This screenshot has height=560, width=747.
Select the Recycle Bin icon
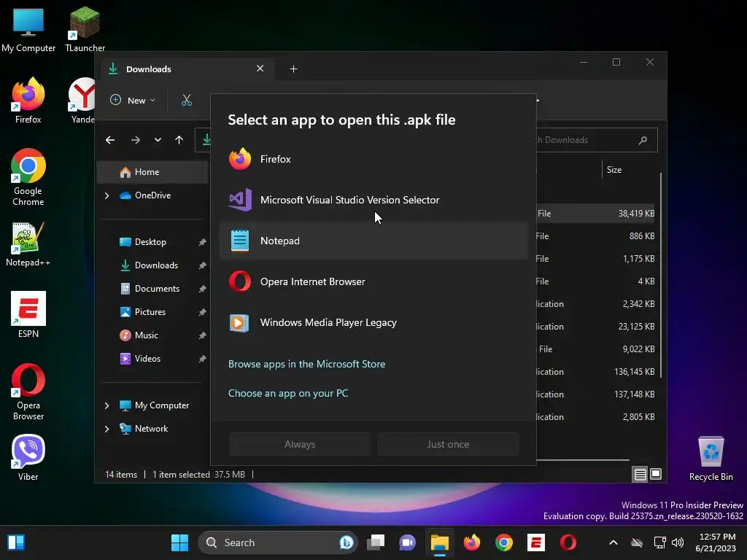(x=711, y=459)
